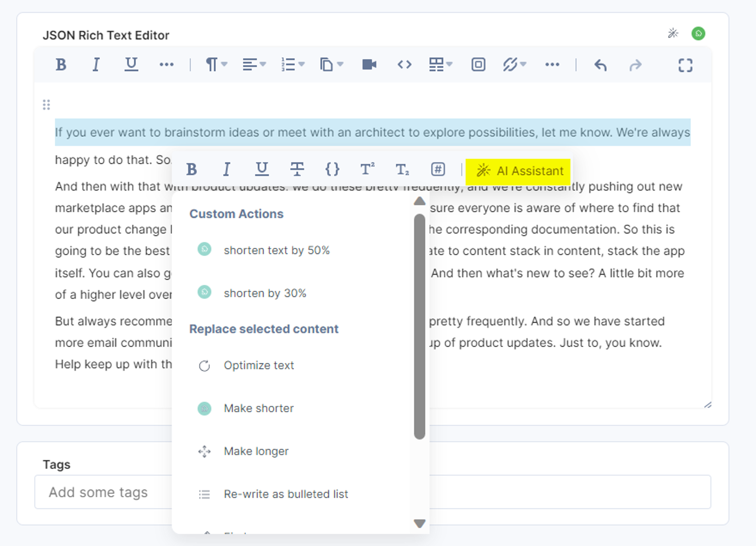Toggle underline in floating toolbar
The width and height of the screenshot is (756, 546).
click(262, 169)
